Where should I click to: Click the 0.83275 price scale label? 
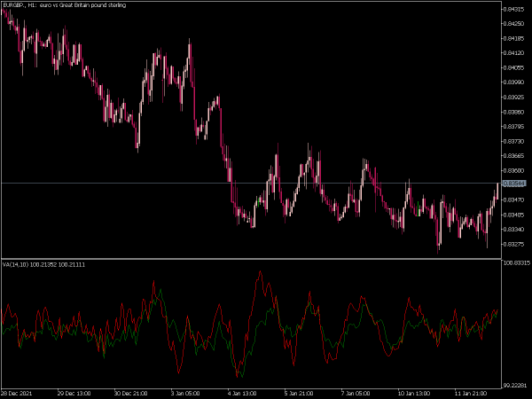tap(514, 245)
